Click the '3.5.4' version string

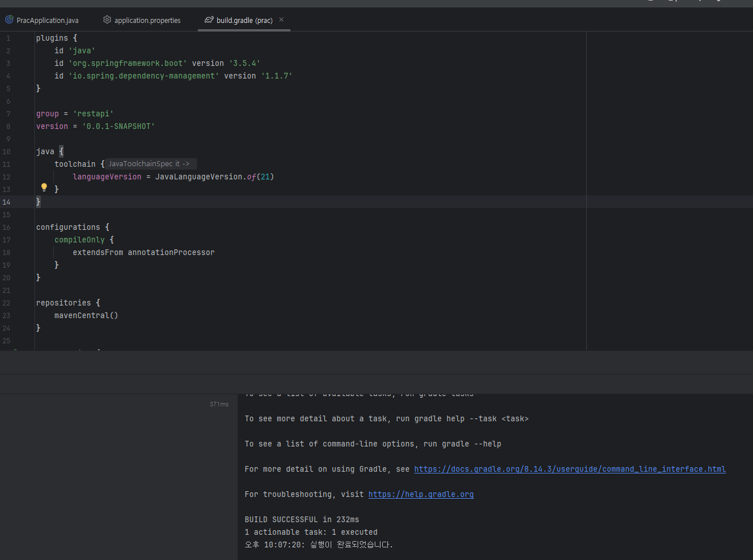pos(245,63)
